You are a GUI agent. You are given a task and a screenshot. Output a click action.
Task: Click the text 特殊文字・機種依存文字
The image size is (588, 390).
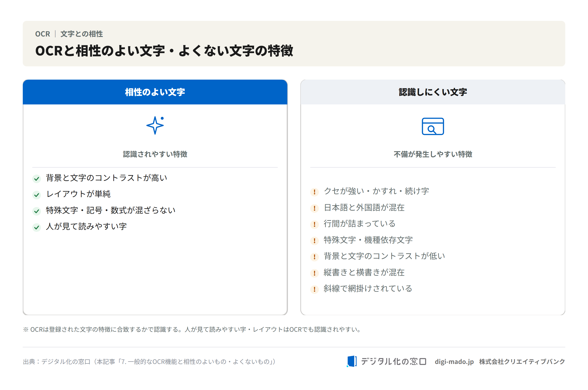click(x=368, y=240)
